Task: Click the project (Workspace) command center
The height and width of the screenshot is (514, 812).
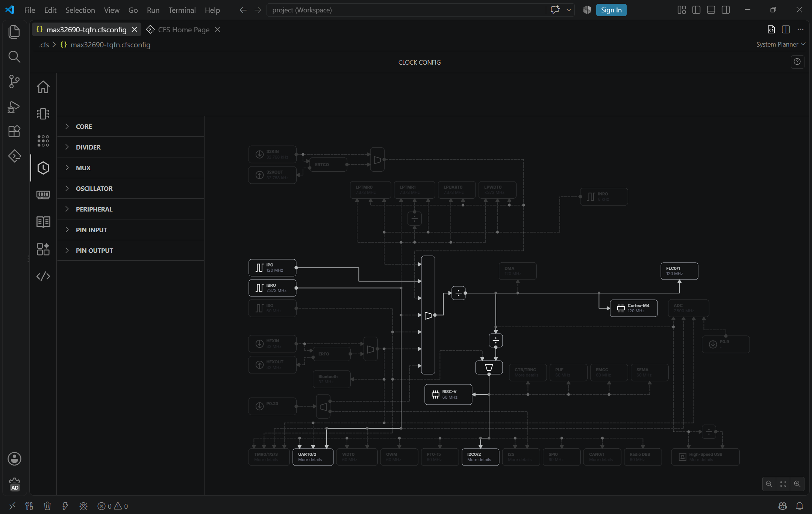Action: [x=406, y=10]
